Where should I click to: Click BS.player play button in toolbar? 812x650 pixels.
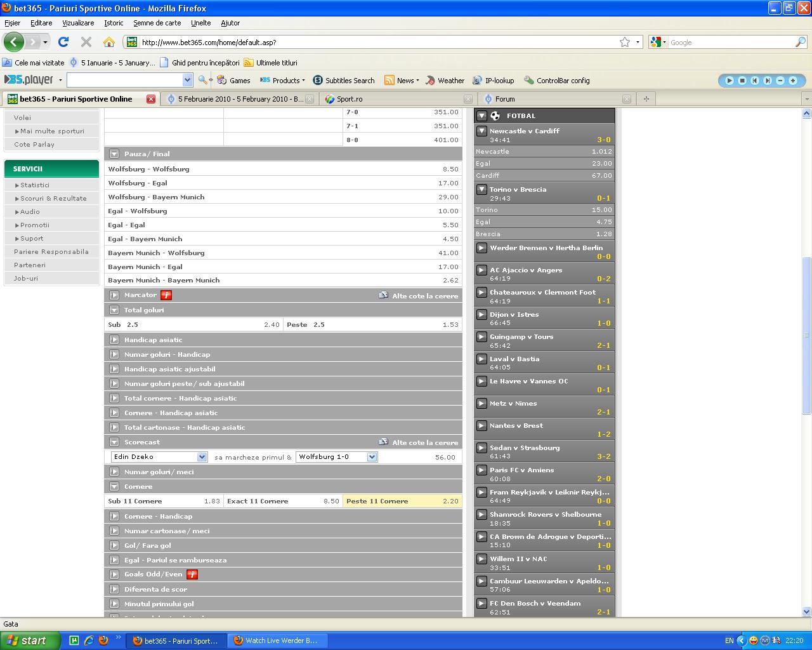tap(729, 81)
